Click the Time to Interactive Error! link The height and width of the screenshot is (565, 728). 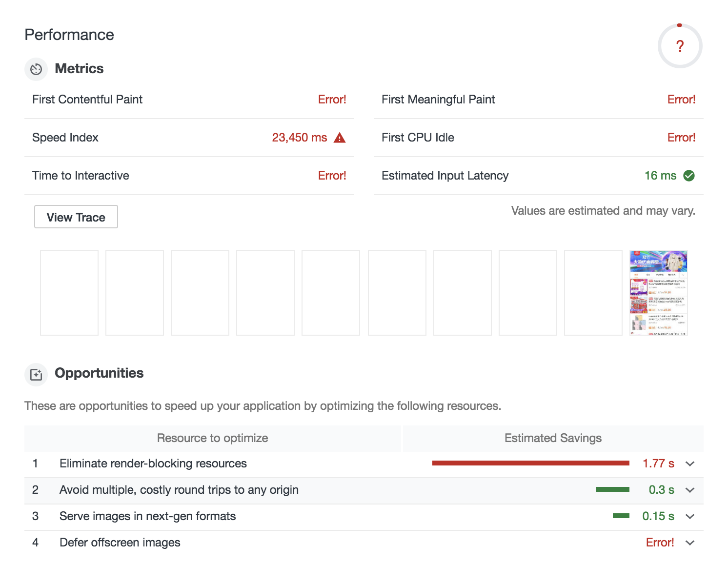click(332, 176)
